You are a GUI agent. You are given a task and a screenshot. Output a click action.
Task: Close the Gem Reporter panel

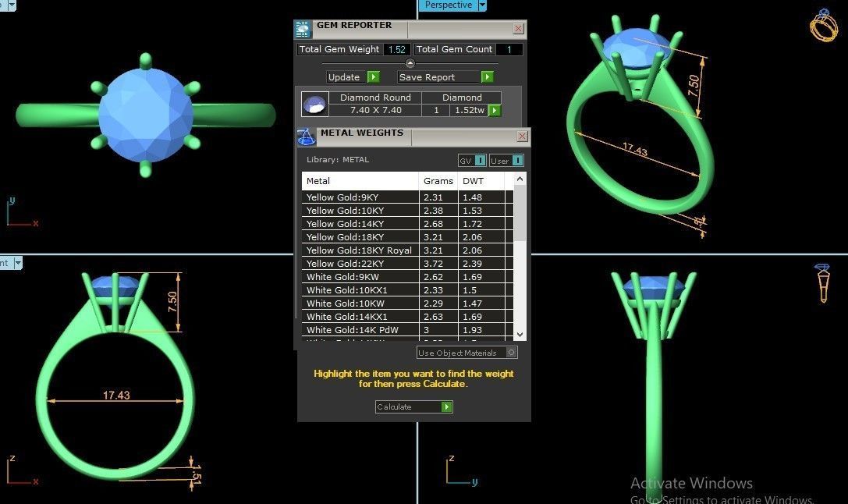click(x=518, y=29)
